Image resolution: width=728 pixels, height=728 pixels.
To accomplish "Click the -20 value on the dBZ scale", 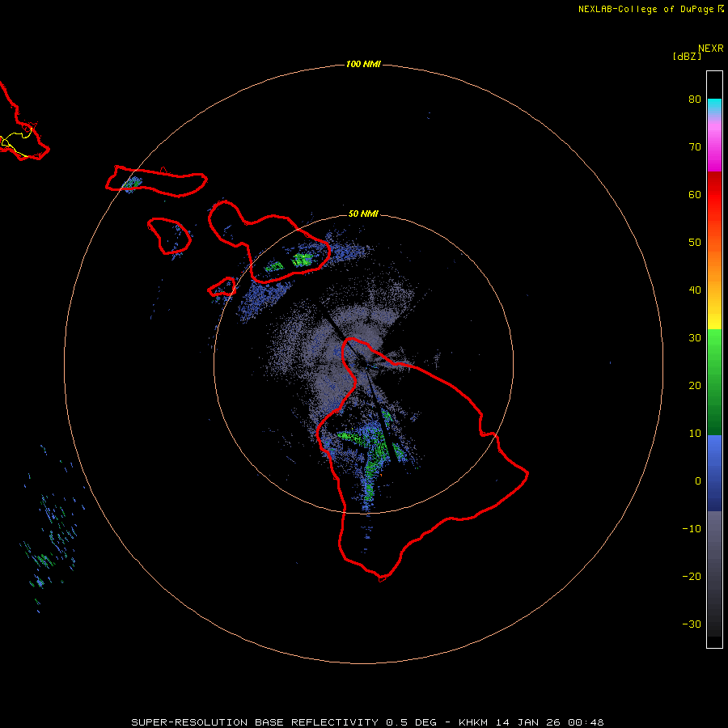I will pos(692,576).
